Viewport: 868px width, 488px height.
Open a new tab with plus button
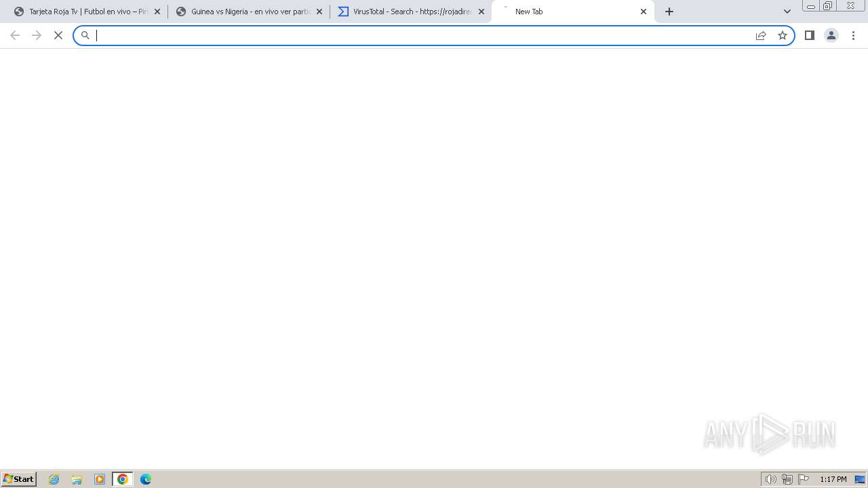coord(669,12)
